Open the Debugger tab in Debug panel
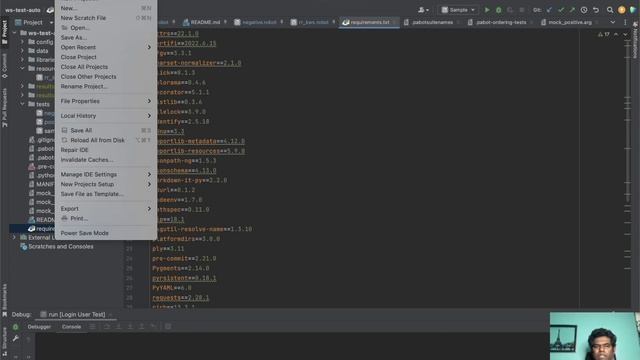The width and height of the screenshot is (640, 360). coord(39,327)
